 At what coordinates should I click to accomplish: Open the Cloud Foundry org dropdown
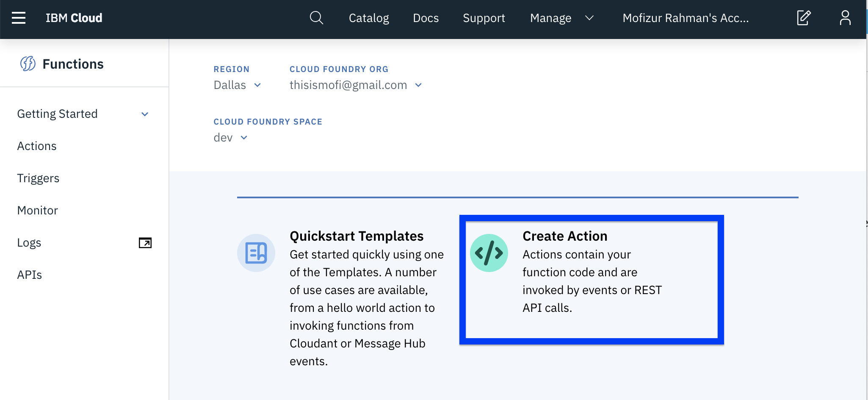point(356,85)
